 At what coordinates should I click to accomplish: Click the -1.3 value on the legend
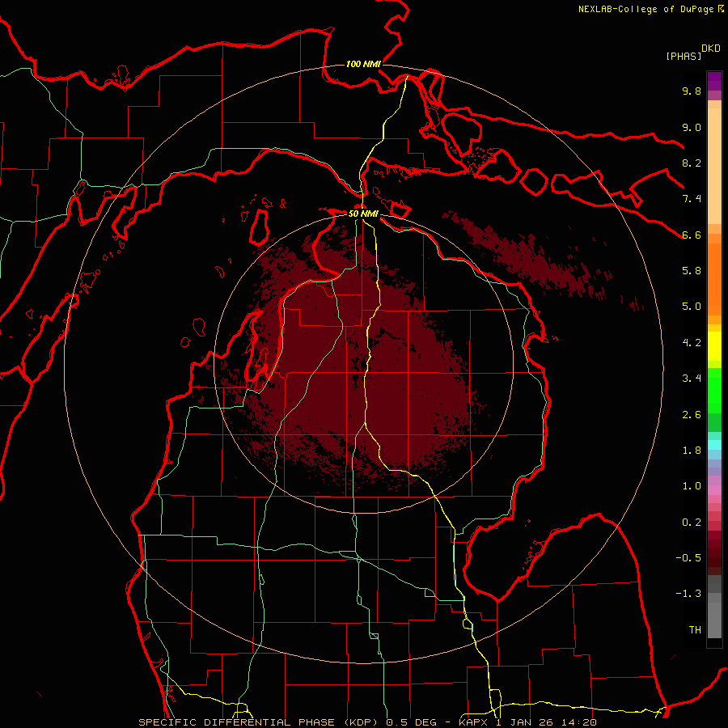point(688,594)
